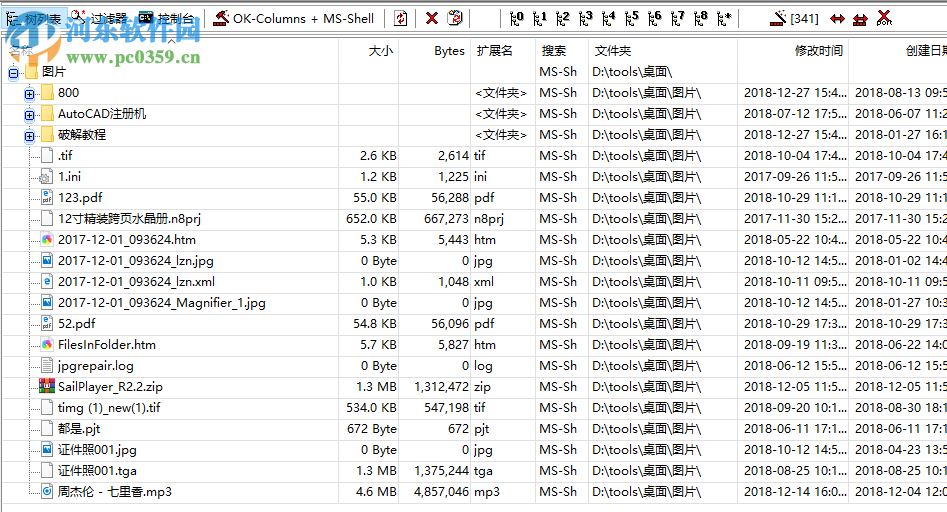Image resolution: width=947 pixels, height=512 pixels.
Task: Click the 652.0 KB size cell
Action: coord(371,219)
